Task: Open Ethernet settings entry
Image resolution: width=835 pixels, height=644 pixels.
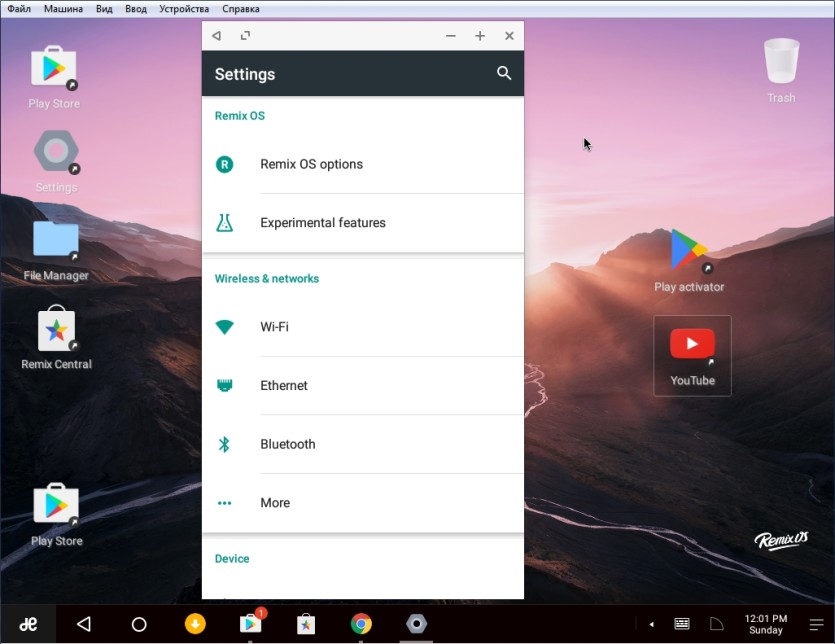Action: [x=363, y=385]
